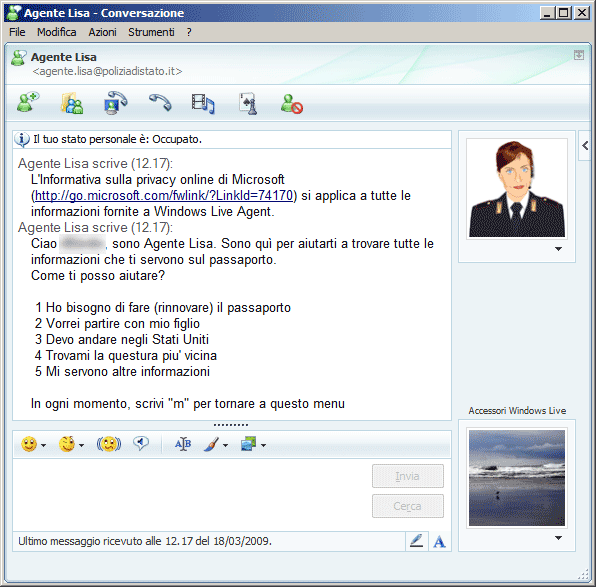This screenshot has width=596, height=587.
Task: Start a voice call with phone icon
Action: click(160, 102)
